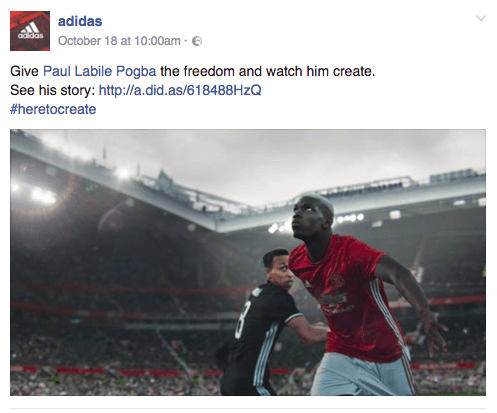Click the adidas three-stripes logo in avatar
The height and width of the screenshot is (413, 497).
[x=31, y=28]
